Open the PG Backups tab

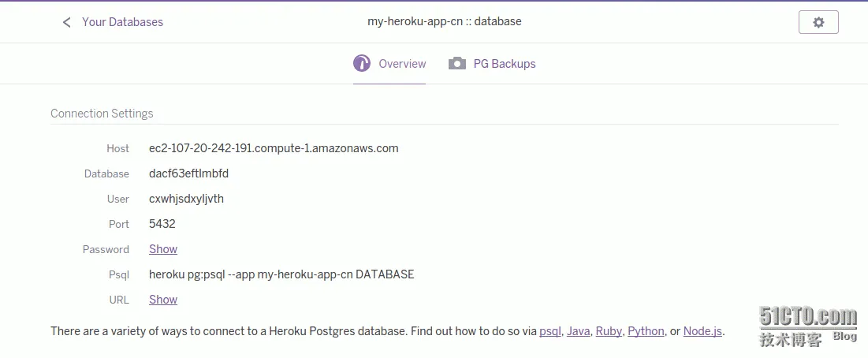504,64
